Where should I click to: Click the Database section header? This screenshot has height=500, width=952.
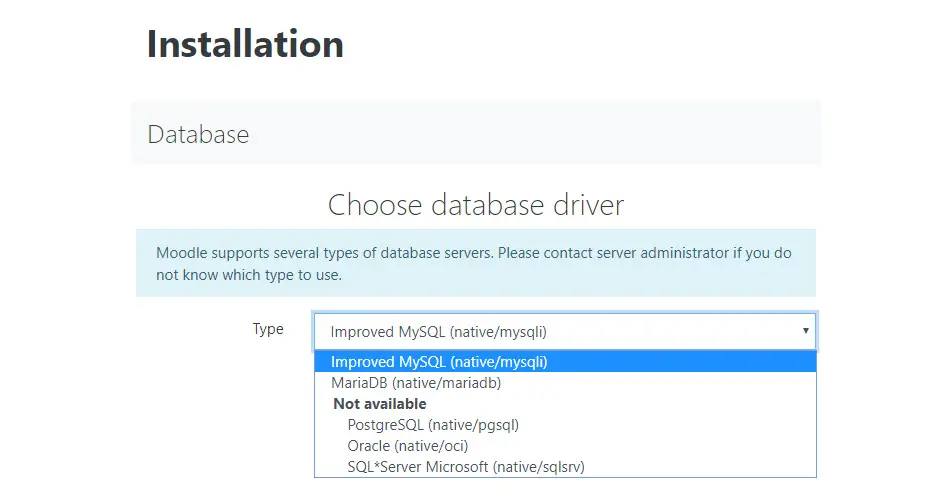[198, 133]
